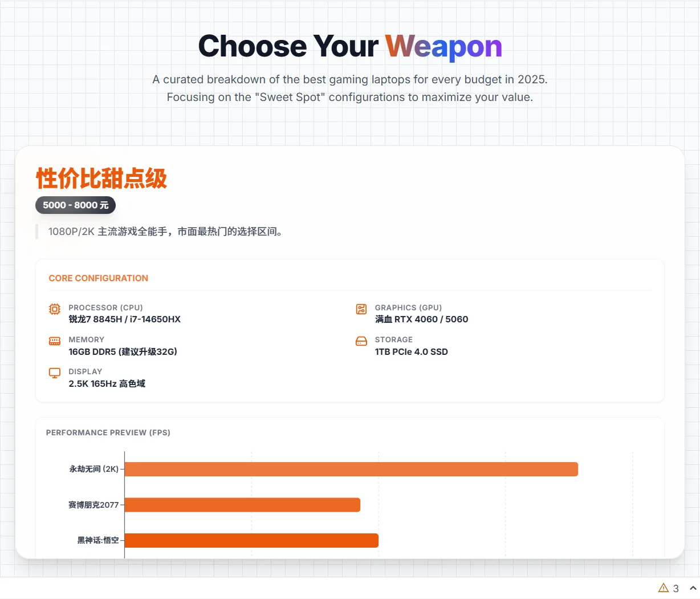
Task: Click the storage drive icon
Action: click(x=361, y=341)
